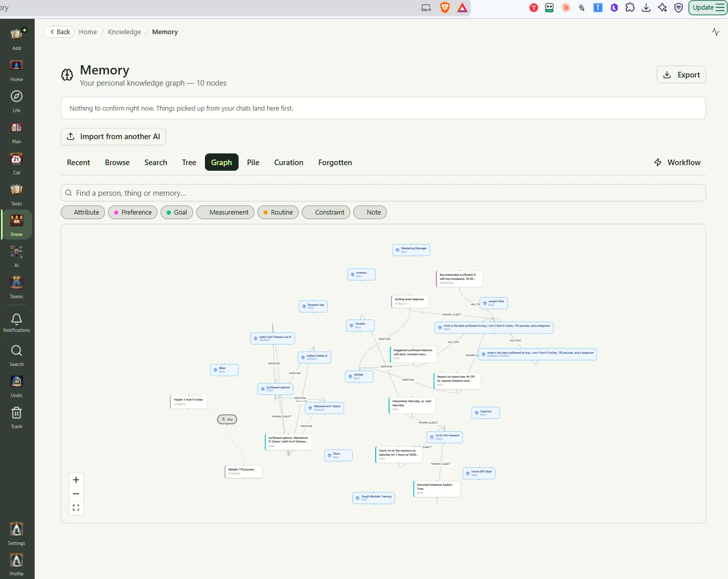Toggle the Goal filter chip
Image resolution: width=728 pixels, height=579 pixels.
[x=177, y=212]
